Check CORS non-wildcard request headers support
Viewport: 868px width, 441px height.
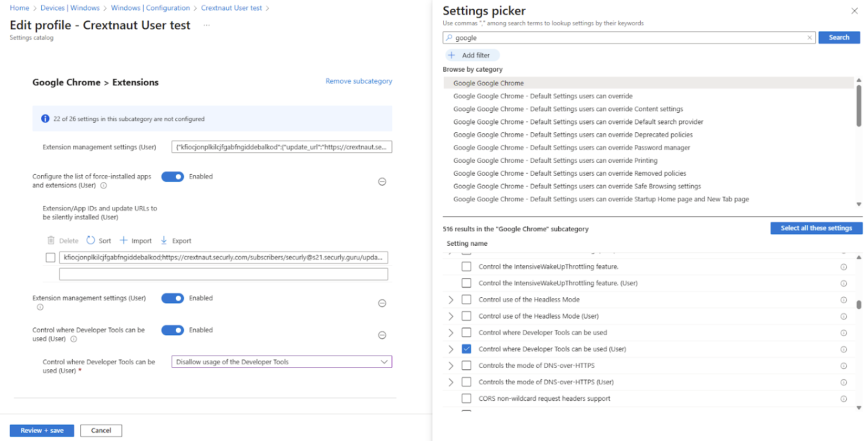pos(466,398)
